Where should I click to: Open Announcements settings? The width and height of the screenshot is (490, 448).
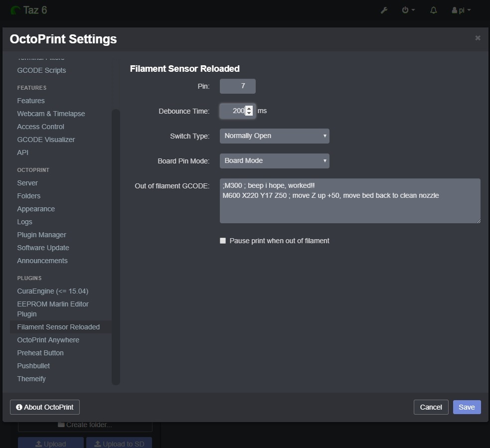(42, 261)
